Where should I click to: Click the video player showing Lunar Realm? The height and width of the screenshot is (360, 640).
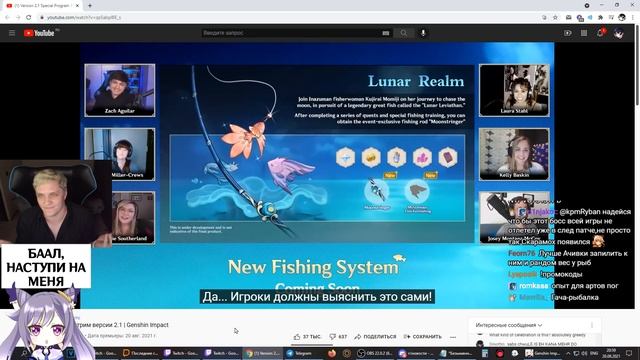point(317,176)
